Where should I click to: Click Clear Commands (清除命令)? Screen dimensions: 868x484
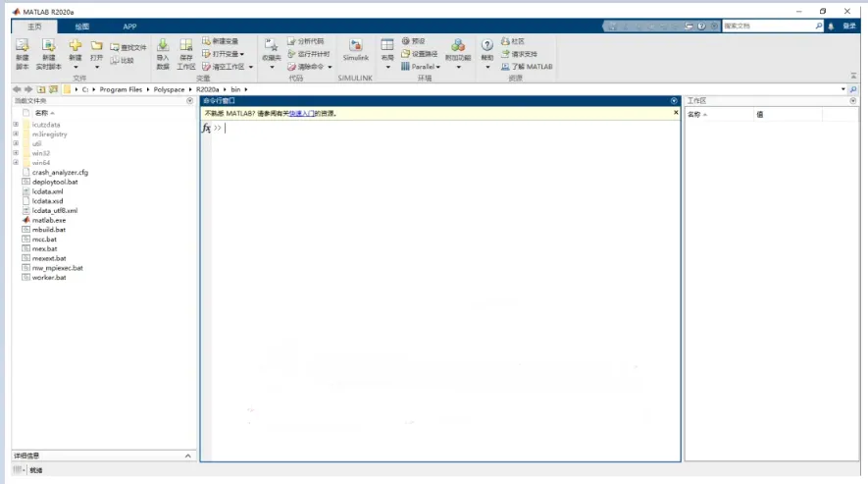tap(306, 67)
